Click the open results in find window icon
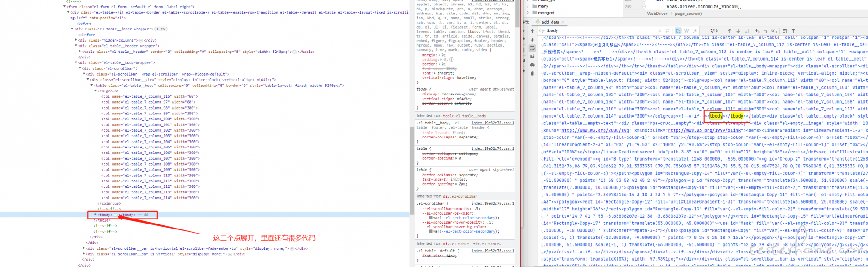The width and height of the screenshot is (868, 267). tap(746, 31)
